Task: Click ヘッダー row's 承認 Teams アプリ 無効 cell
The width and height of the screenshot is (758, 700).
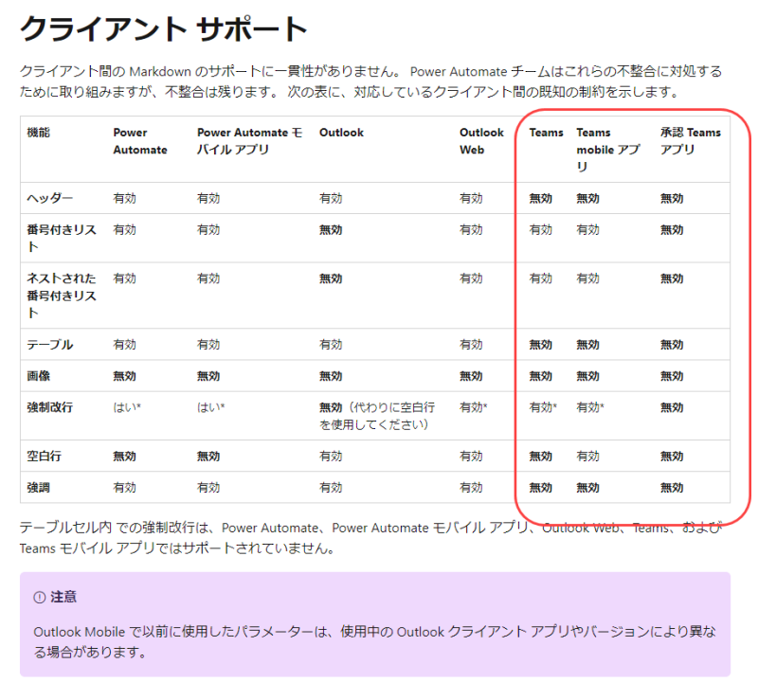Action: [672, 198]
